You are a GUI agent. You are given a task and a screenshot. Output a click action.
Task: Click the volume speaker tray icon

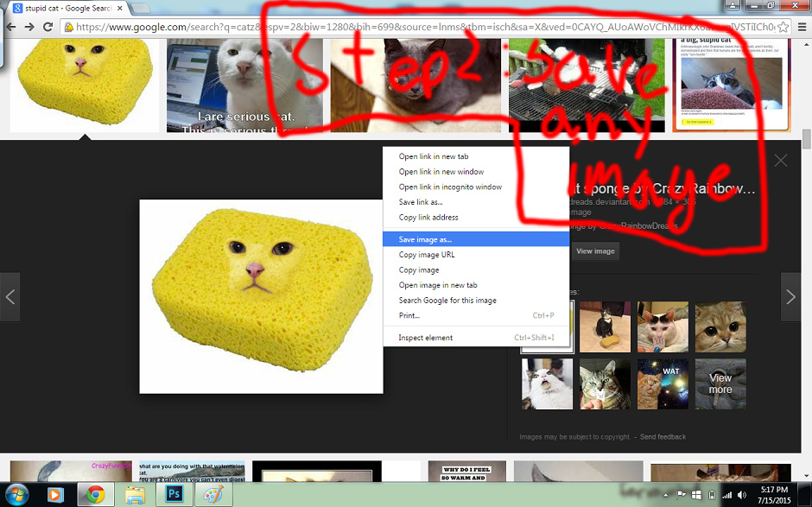740,495
